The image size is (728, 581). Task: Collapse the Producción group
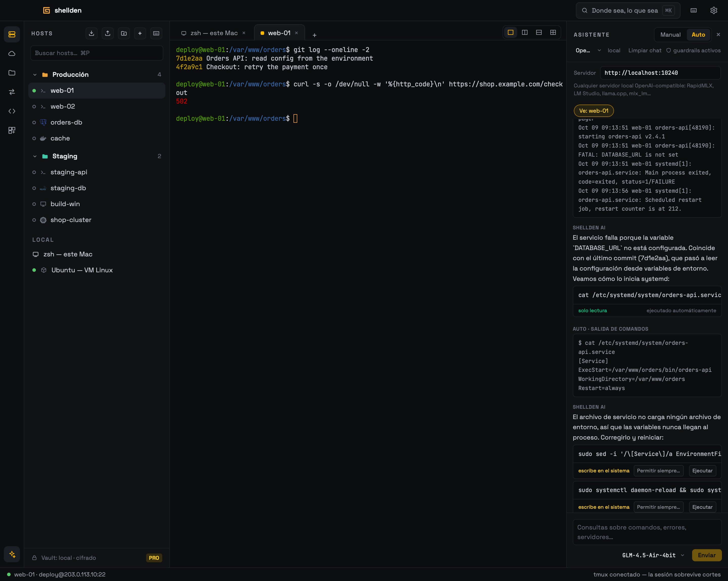pos(35,75)
